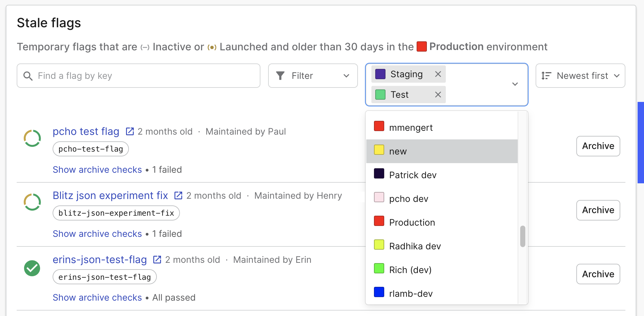Open pcho test flag in a new tab
Image resolution: width=644 pixels, height=316 pixels.
(130, 131)
